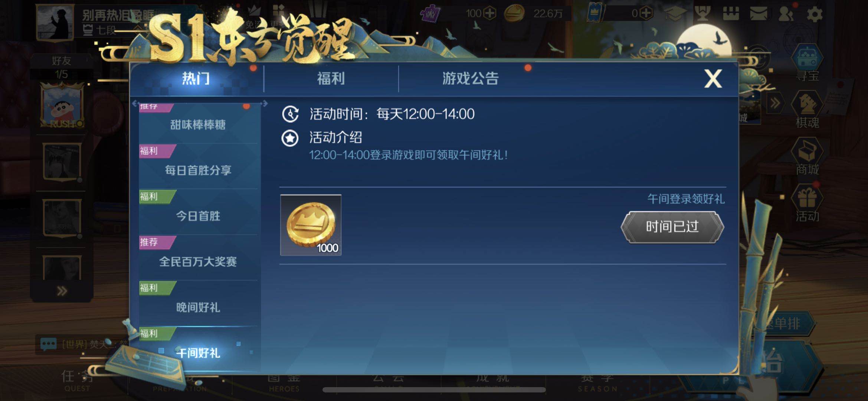
Task: Open the friends profile icon
Action: point(786,14)
